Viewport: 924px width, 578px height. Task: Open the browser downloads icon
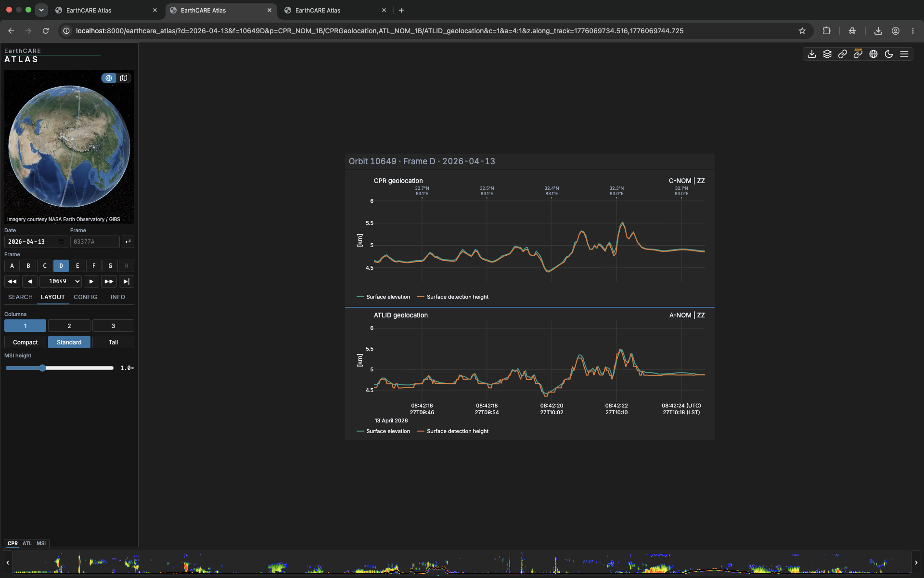pos(878,31)
